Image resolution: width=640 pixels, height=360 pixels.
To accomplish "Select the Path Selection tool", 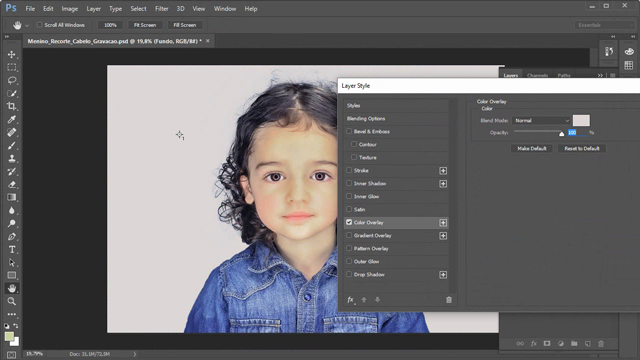I will [11, 262].
